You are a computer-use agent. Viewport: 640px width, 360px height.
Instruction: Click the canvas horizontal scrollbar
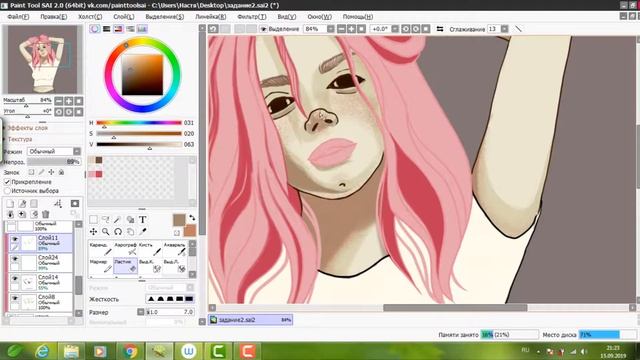[455, 308]
